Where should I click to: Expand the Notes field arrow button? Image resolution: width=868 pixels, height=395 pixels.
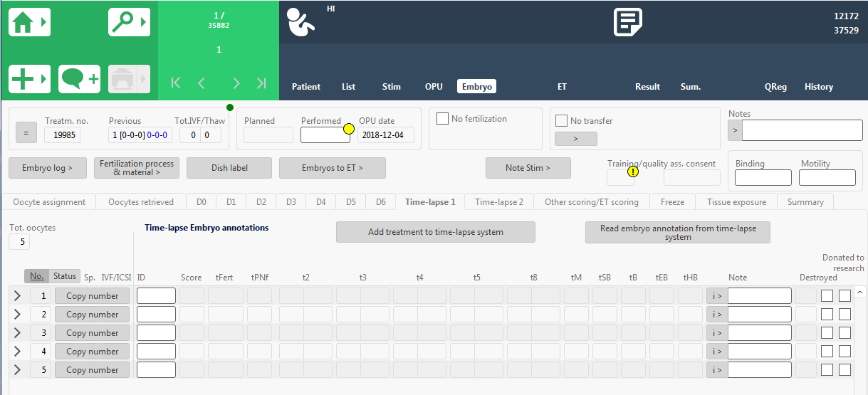(735, 130)
